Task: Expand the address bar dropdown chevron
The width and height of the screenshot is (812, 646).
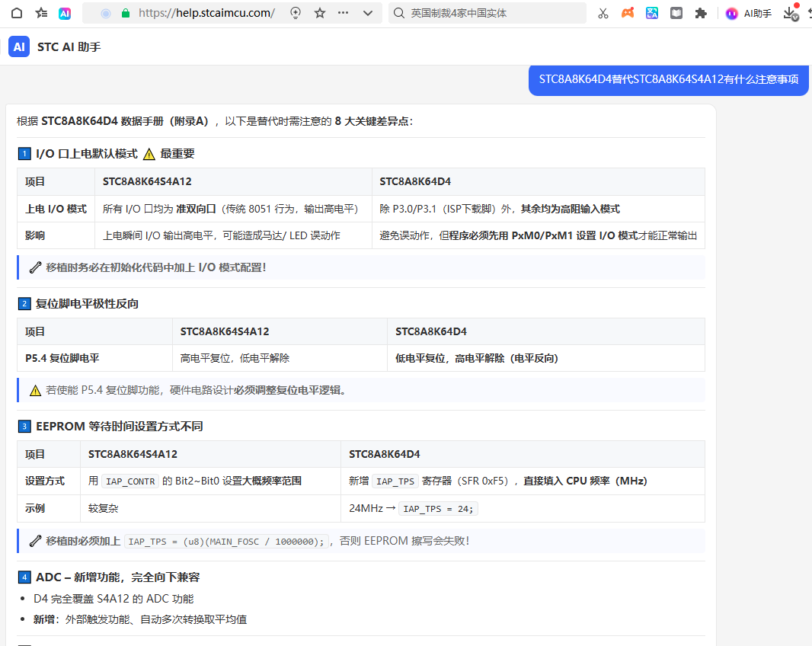Action: [x=368, y=13]
